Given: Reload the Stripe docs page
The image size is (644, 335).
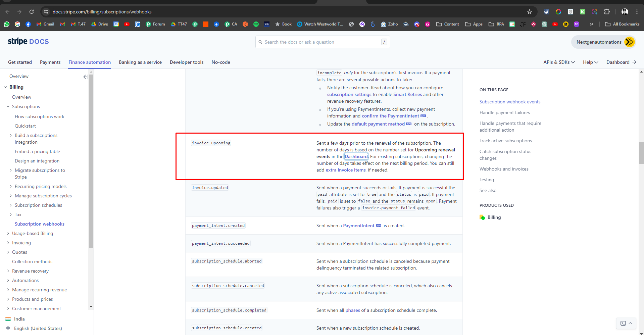Looking at the screenshot, I should click(x=32, y=12).
